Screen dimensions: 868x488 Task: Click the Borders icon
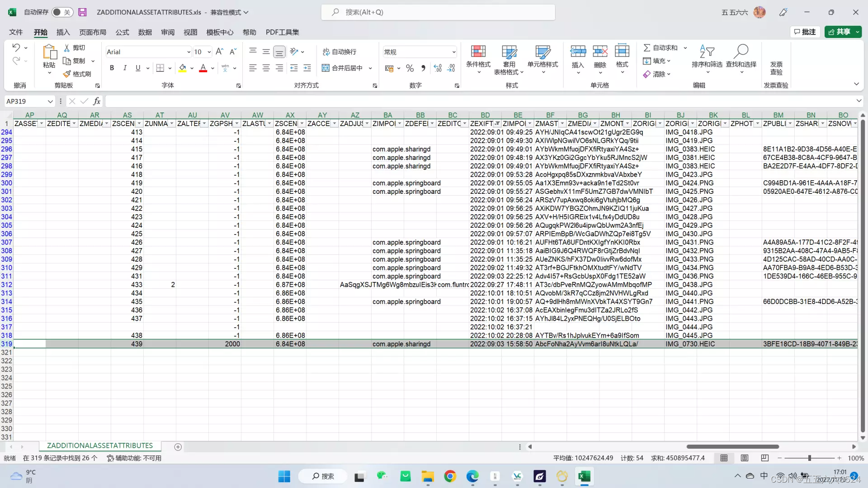click(160, 68)
